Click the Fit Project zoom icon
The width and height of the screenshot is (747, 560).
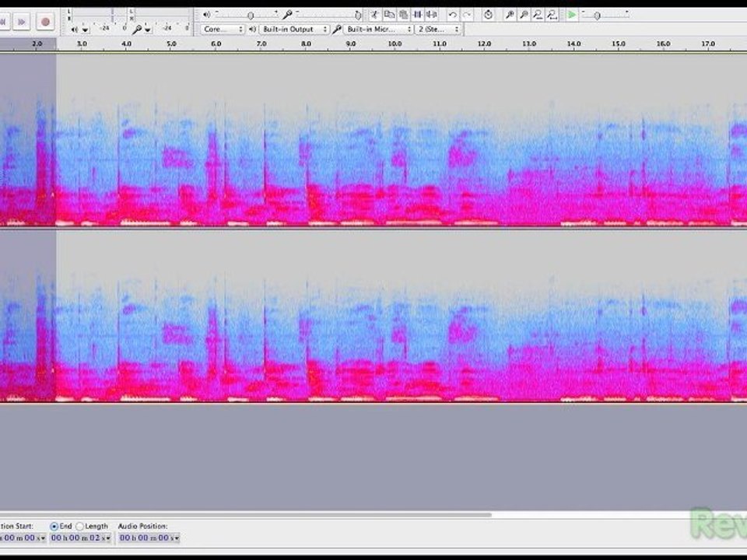552,15
